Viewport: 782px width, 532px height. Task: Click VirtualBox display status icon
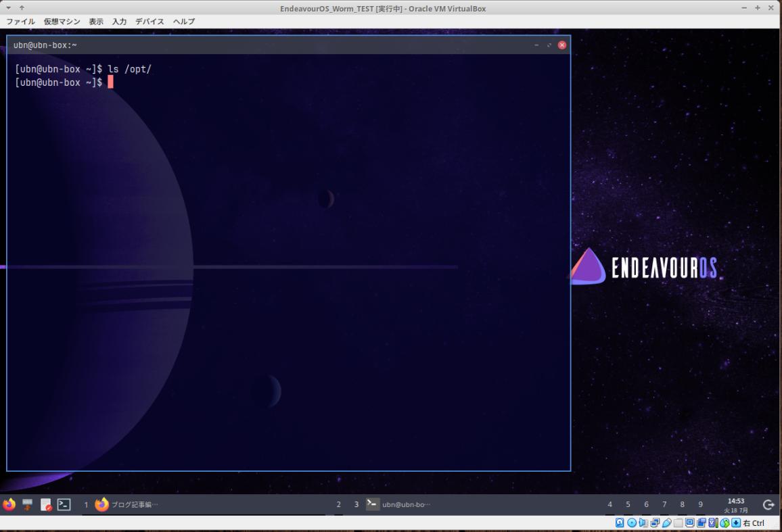tap(690, 523)
